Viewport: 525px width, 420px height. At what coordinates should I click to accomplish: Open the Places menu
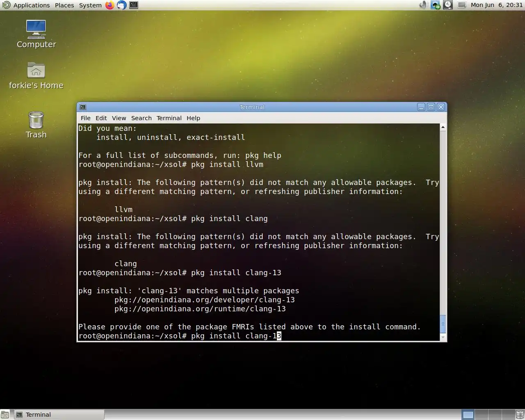tap(64, 5)
